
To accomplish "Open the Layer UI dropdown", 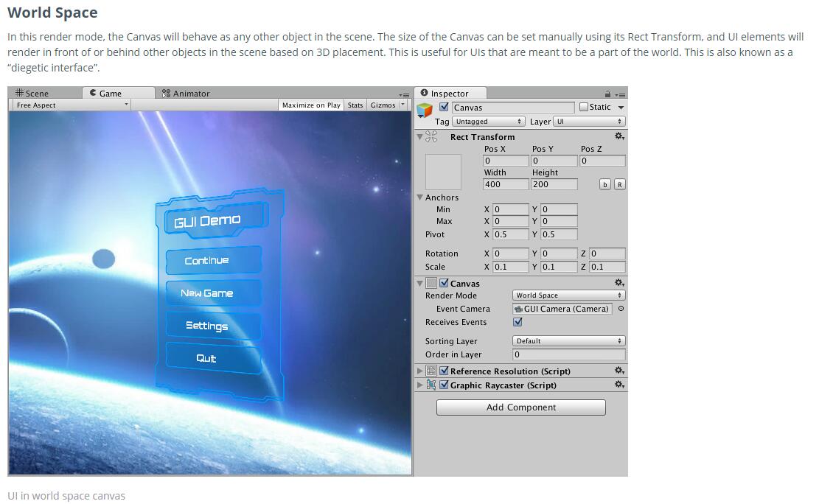I will 589,121.
